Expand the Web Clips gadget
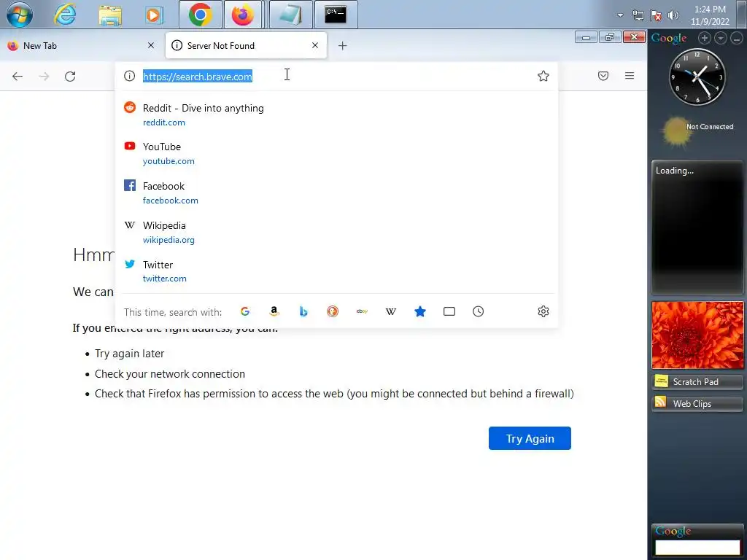747x560 pixels. tap(697, 404)
